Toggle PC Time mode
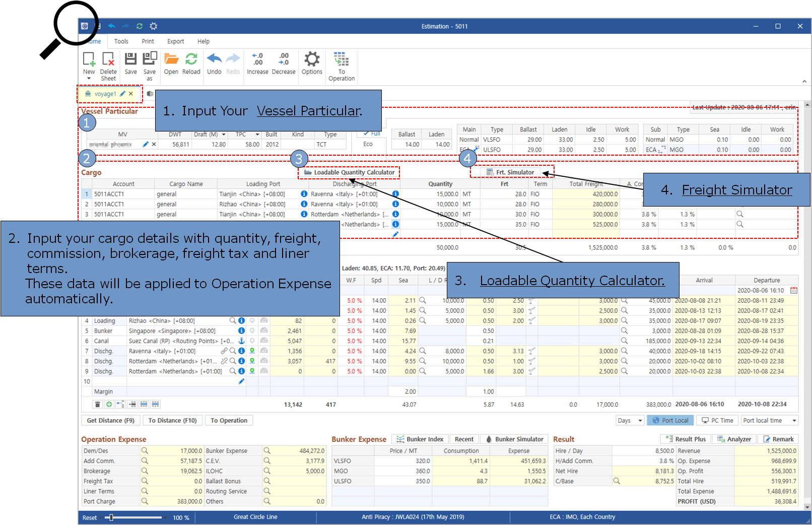 [x=717, y=420]
